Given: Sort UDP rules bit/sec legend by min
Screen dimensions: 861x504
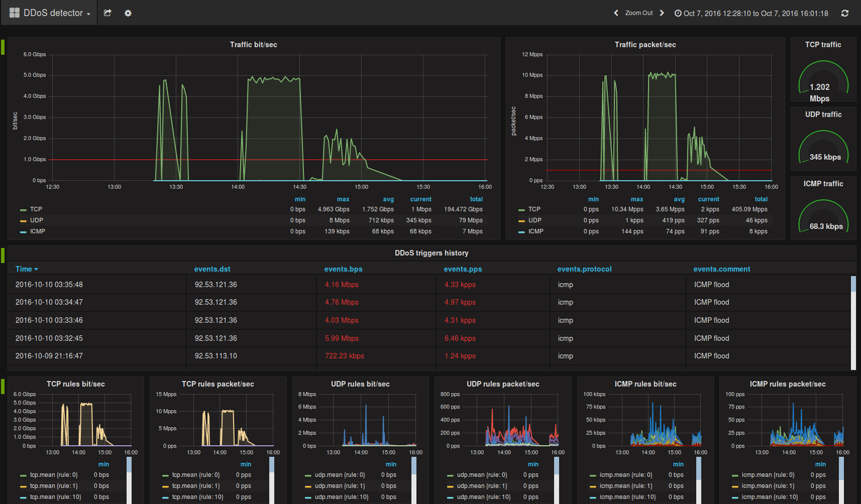Looking at the screenshot, I should [391, 464].
